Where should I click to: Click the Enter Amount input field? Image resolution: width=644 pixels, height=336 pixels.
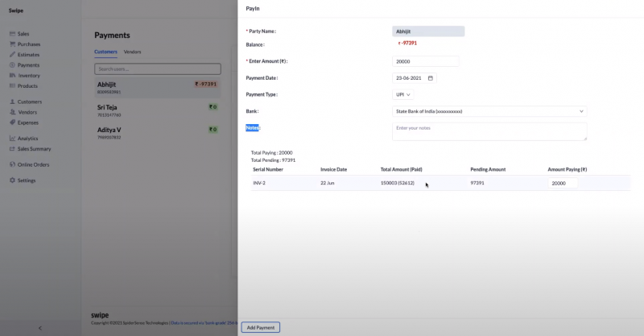(425, 61)
